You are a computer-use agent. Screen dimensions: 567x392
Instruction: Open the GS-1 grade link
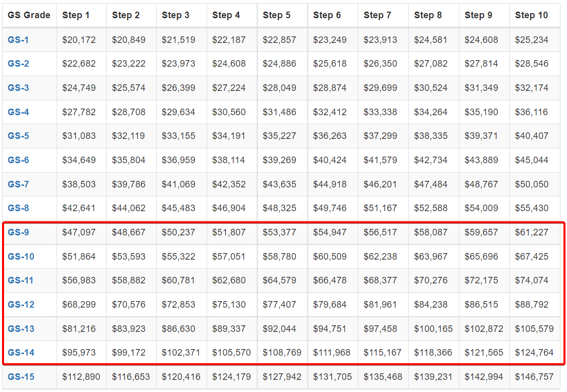tap(18, 40)
